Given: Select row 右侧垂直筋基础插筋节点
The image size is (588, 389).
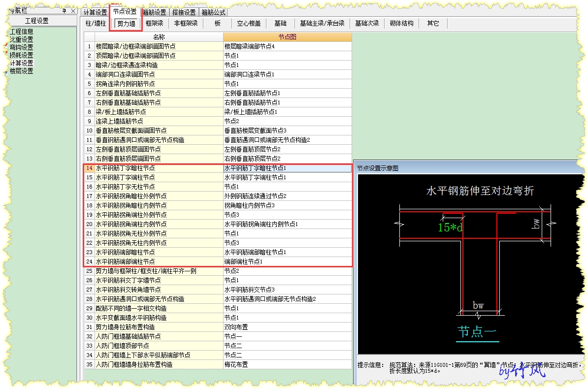Looking at the screenshot, I should tap(159, 102).
